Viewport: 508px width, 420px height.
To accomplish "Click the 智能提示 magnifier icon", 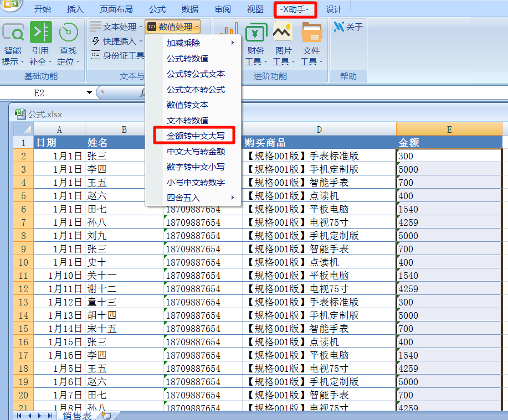I will click(x=13, y=32).
